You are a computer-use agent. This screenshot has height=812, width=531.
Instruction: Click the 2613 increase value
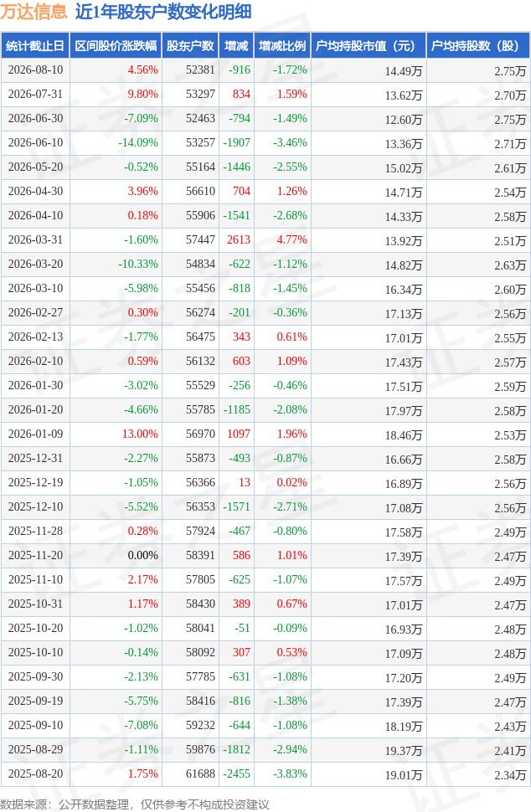click(239, 239)
